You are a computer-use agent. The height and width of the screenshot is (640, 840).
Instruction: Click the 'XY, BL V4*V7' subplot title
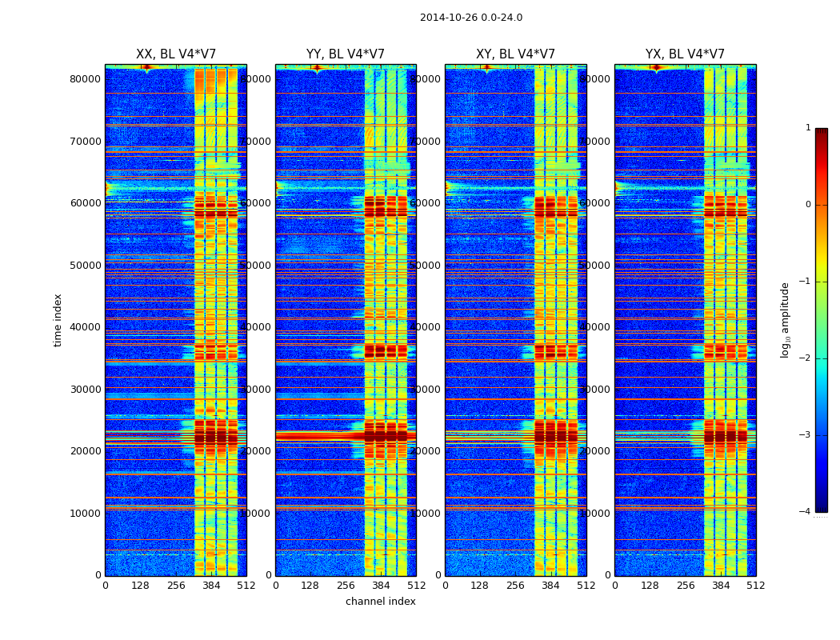tap(515, 54)
